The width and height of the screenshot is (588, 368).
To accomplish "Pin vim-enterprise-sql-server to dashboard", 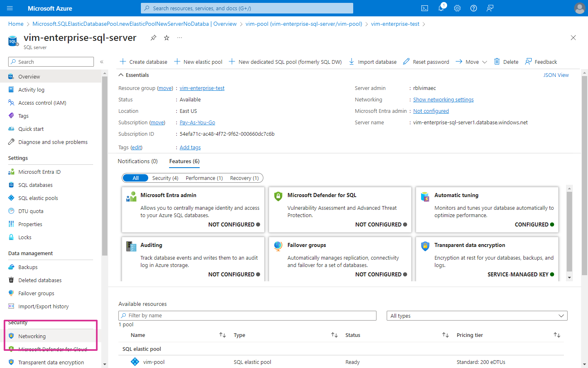I will click(153, 38).
